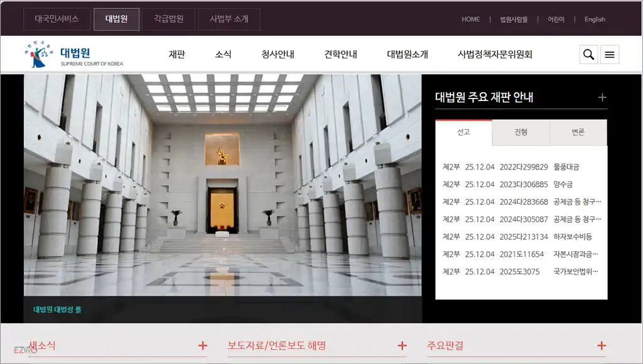The width and height of the screenshot is (643, 364).
Task: Open the site search with the magnifier icon
Action: coord(588,54)
